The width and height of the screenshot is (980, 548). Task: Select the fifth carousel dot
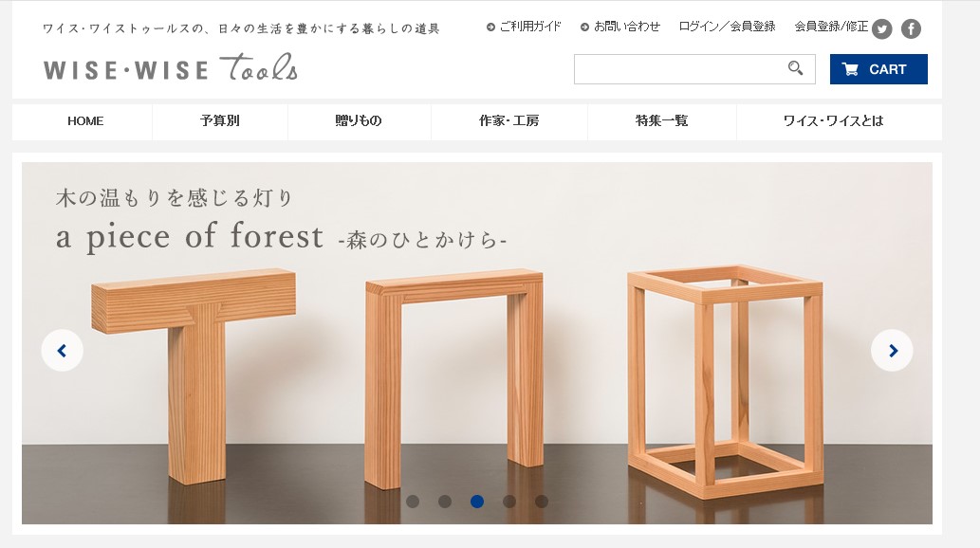pyautogui.click(x=542, y=502)
